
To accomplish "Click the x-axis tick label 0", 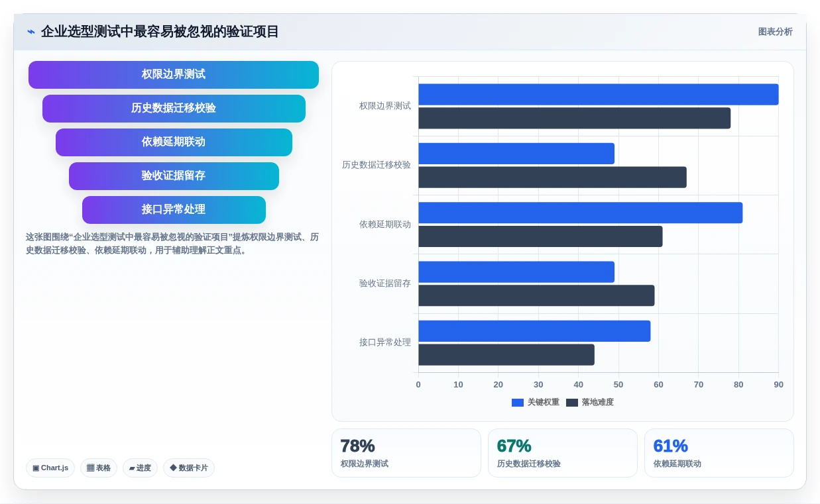I will point(418,385).
